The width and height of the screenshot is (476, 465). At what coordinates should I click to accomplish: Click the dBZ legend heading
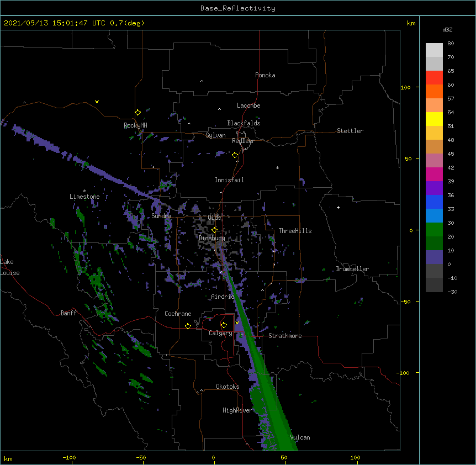[447, 30]
